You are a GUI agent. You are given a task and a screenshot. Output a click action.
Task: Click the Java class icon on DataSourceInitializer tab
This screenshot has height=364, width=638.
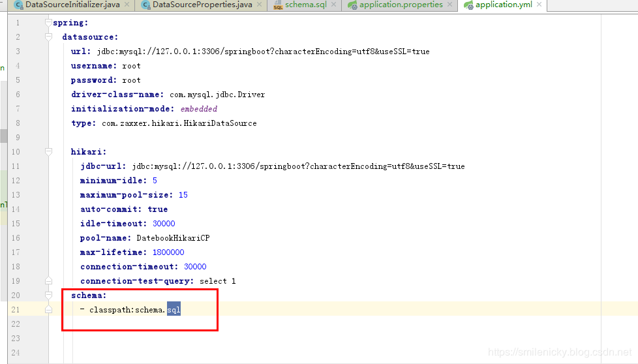click(x=18, y=5)
